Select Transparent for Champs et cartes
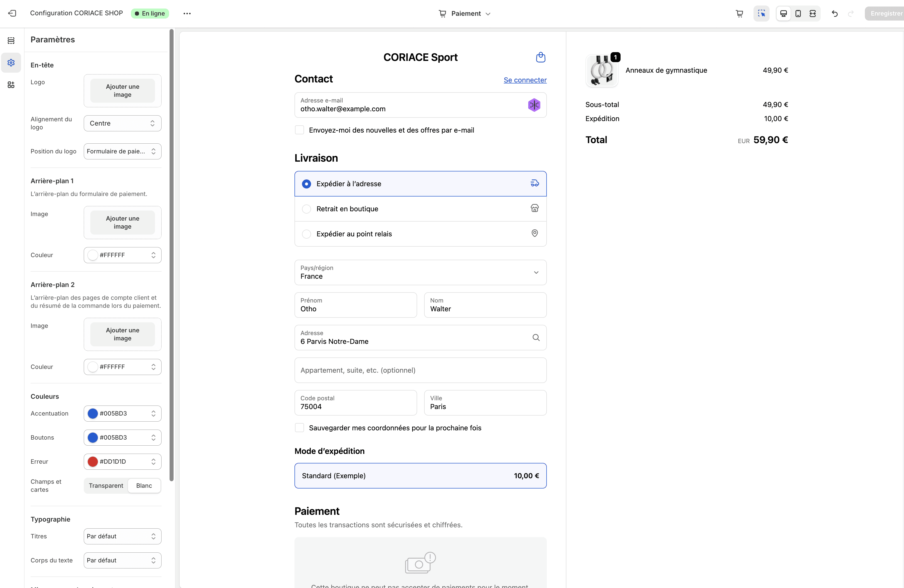 (106, 485)
